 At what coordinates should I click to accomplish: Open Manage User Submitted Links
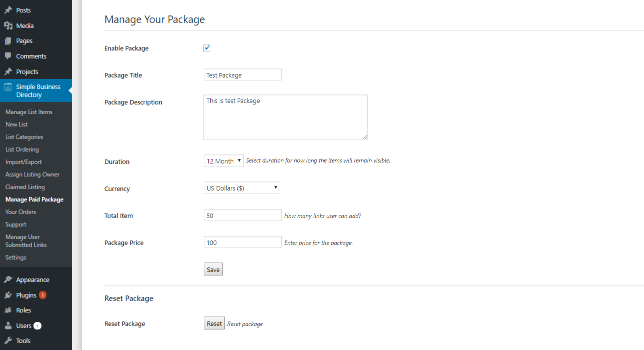(x=26, y=241)
